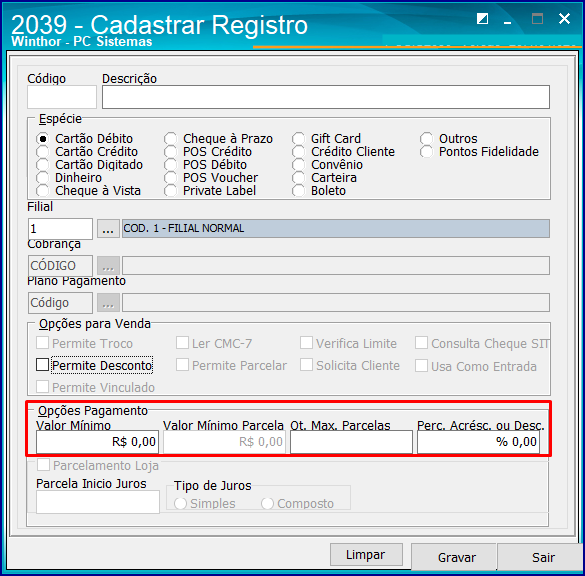Image resolution: width=585 pixels, height=576 pixels.
Task: Click COD. 1 - FILIAL NORMAL field
Action: click(x=336, y=228)
